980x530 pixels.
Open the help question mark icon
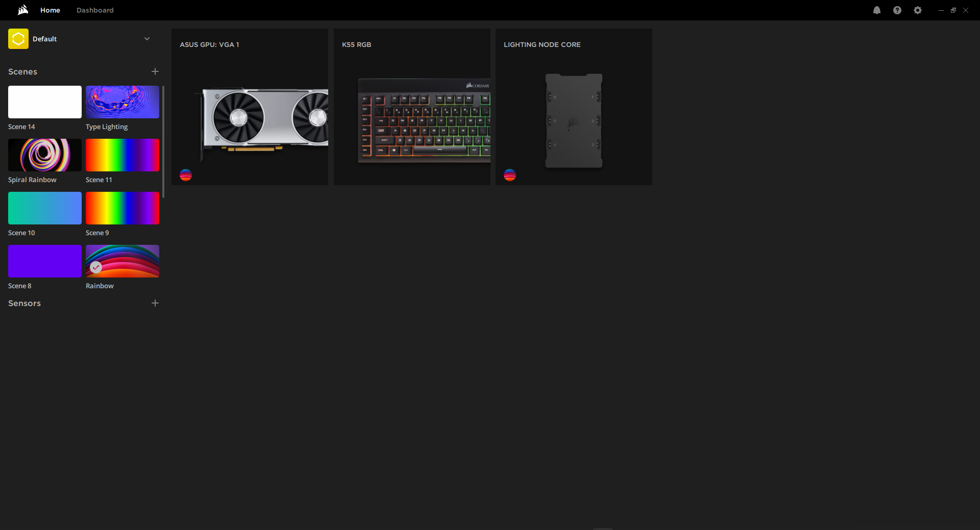click(897, 10)
